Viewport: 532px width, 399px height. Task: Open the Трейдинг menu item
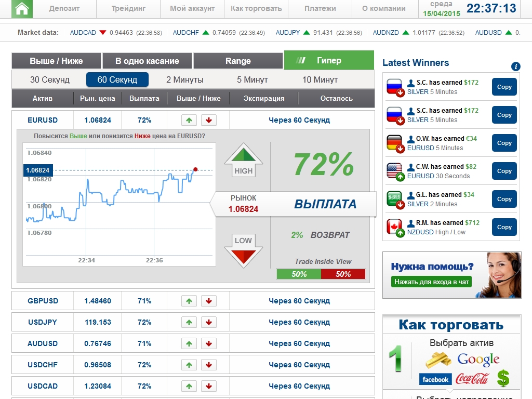(x=129, y=8)
